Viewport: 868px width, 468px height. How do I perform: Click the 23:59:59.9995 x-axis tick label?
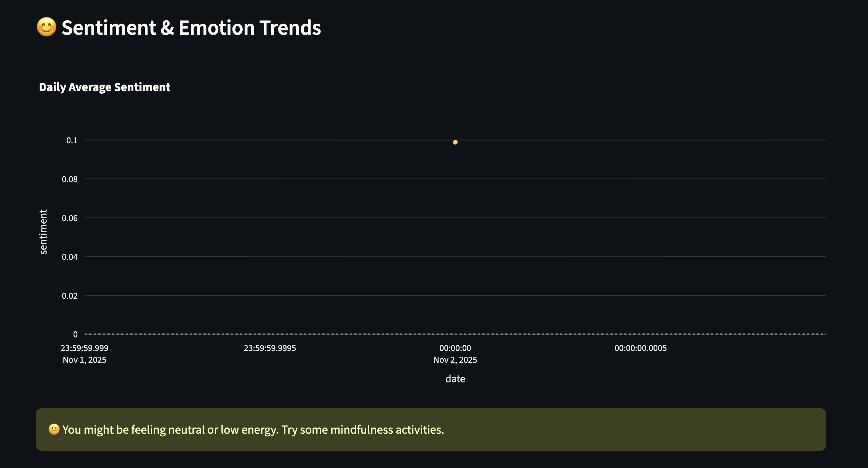[x=270, y=348]
